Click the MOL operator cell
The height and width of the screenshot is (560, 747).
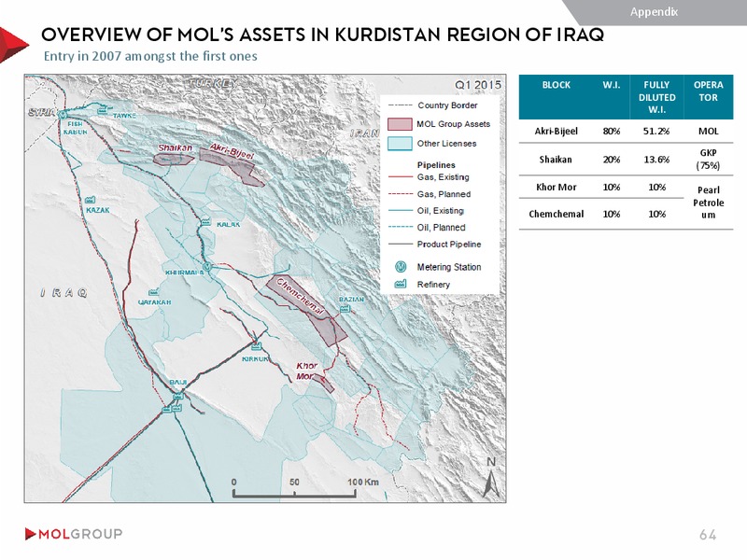tap(709, 131)
